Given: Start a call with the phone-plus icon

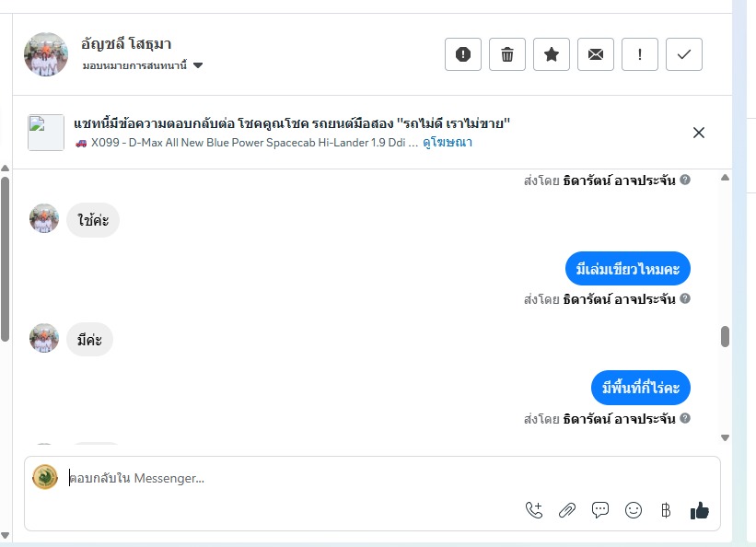Looking at the screenshot, I should (534, 509).
